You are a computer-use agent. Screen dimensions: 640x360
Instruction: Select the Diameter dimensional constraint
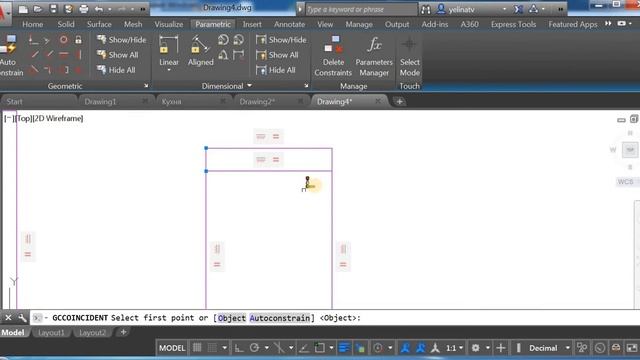tap(238, 40)
